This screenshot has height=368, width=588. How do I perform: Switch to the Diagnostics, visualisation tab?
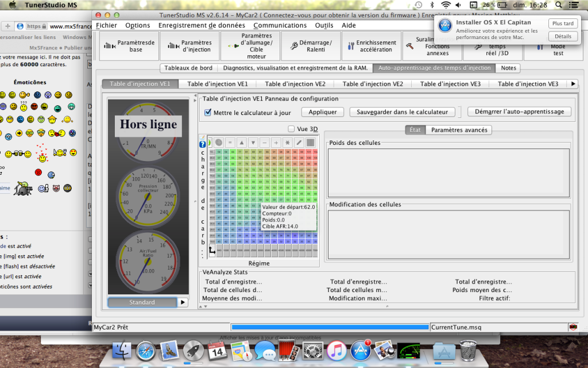[295, 68]
